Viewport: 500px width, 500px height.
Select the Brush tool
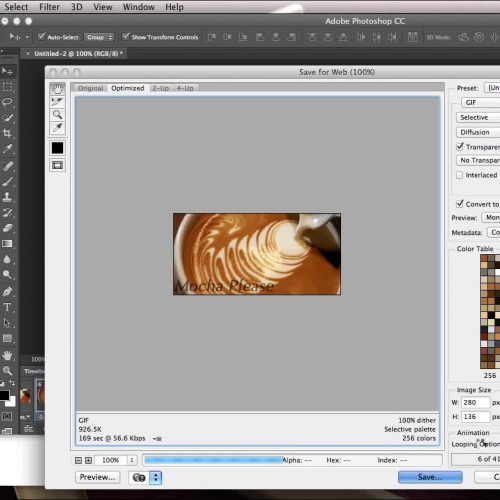click(x=7, y=181)
